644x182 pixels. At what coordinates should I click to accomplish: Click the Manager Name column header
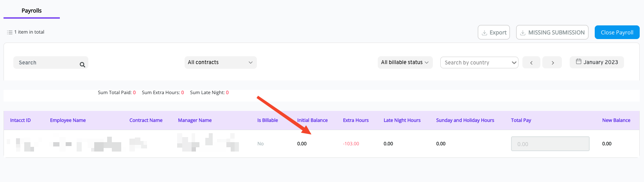(x=195, y=120)
